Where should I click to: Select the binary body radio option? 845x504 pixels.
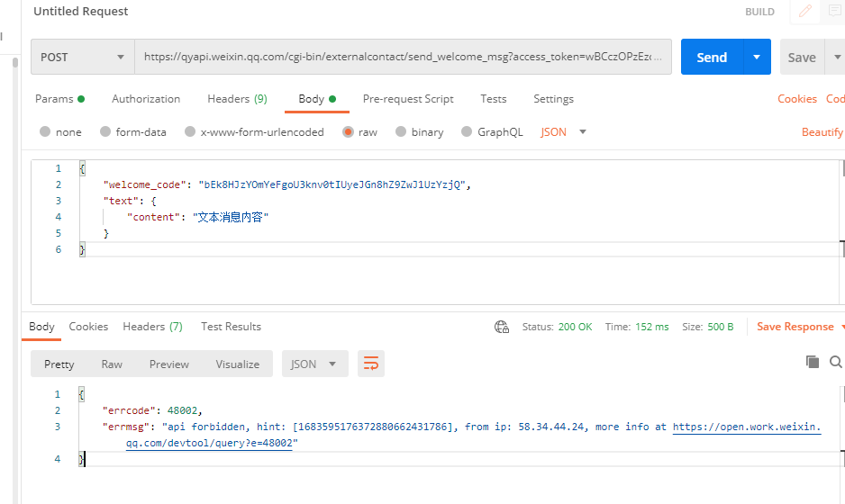pos(400,131)
